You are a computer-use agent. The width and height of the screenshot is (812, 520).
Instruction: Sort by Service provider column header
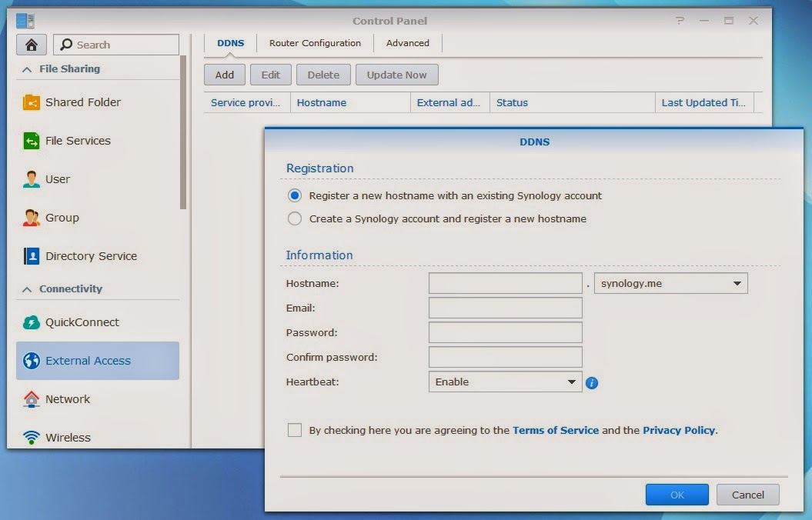247,102
